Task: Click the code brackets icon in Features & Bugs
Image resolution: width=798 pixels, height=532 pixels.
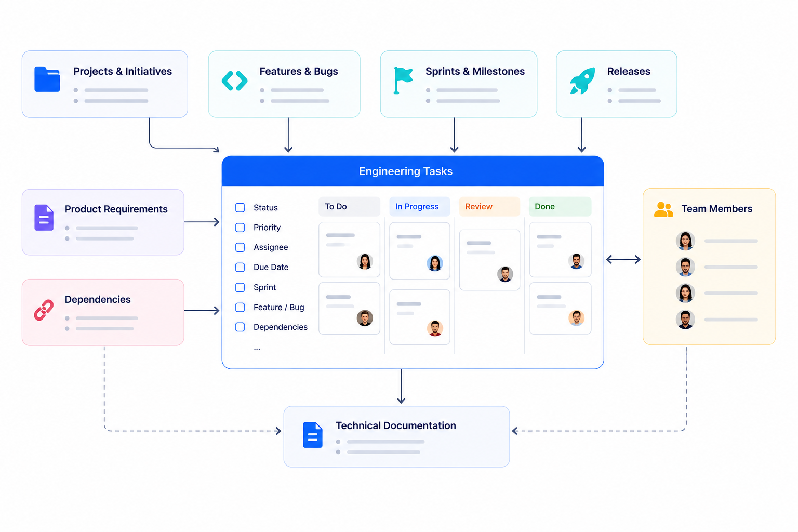Action: pyautogui.click(x=234, y=81)
